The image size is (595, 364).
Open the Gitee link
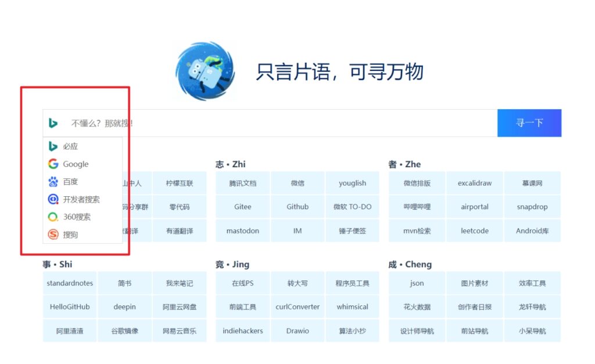pos(243,207)
